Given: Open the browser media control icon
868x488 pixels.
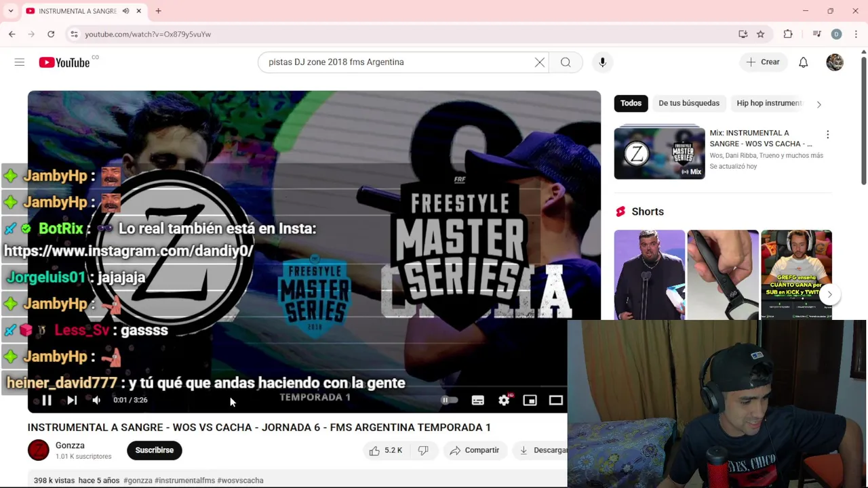Looking at the screenshot, I should point(816,34).
